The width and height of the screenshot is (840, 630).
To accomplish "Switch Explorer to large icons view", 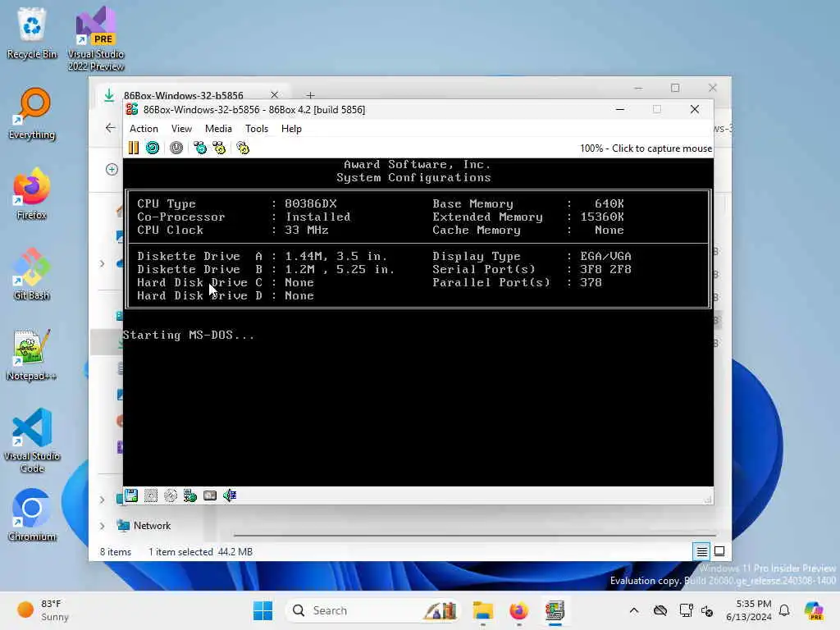I will (x=719, y=551).
